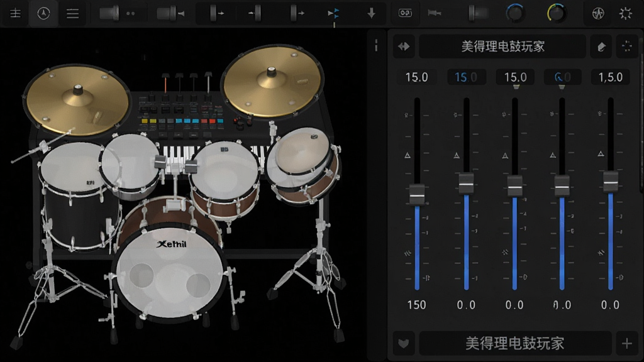Toggle the left-right arrows panel button

[x=404, y=47]
